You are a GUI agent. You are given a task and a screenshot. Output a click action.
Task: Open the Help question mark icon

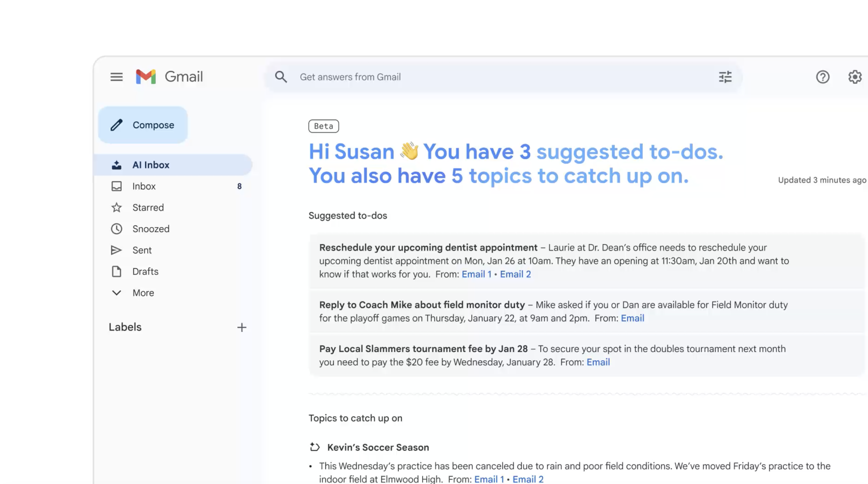pyautogui.click(x=822, y=77)
